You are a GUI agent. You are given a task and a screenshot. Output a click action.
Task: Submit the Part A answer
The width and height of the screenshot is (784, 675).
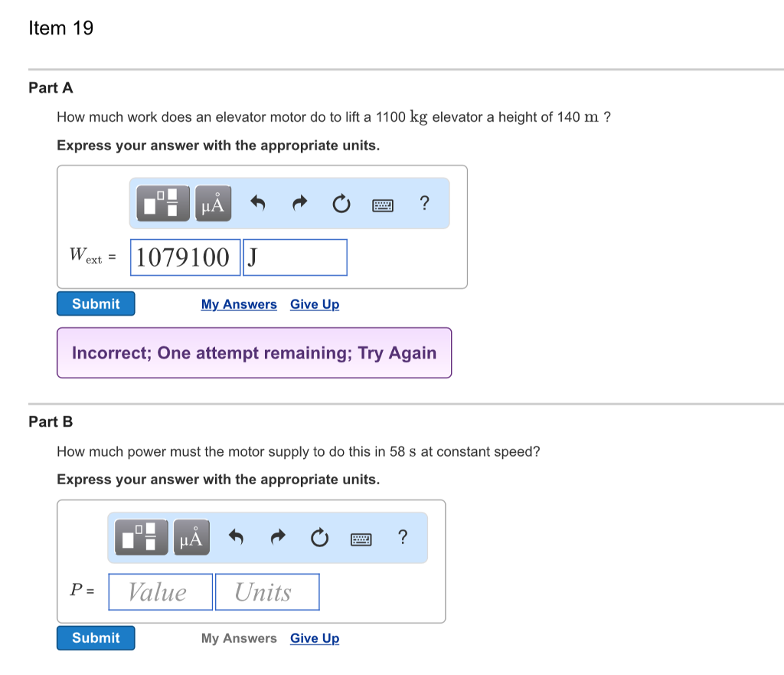coord(96,303)
